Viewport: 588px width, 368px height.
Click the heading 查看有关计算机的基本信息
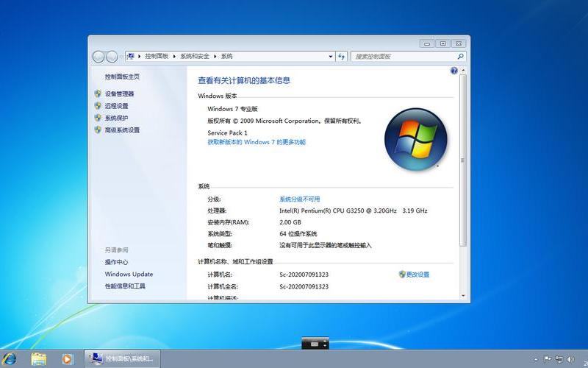[244, 80]
